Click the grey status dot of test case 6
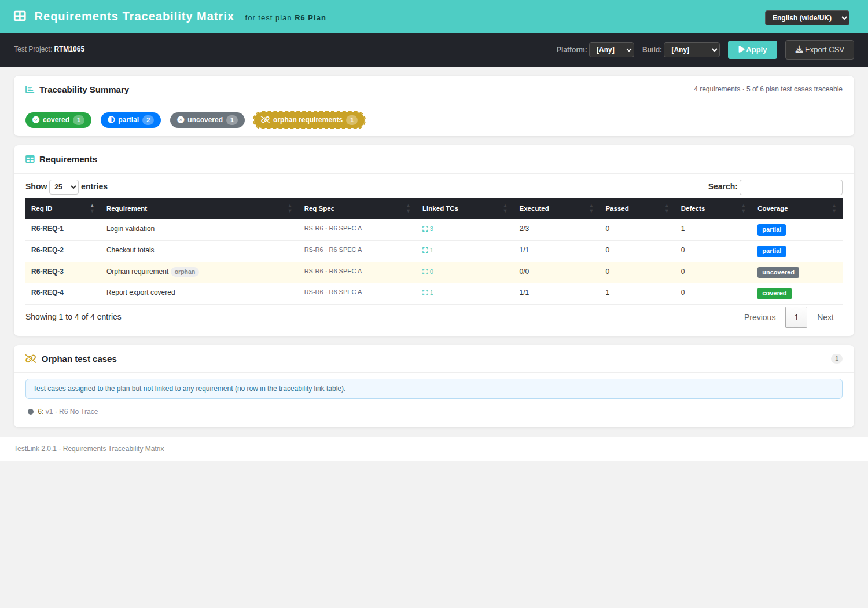Screen dimensions: 868x608 point(31,412)
